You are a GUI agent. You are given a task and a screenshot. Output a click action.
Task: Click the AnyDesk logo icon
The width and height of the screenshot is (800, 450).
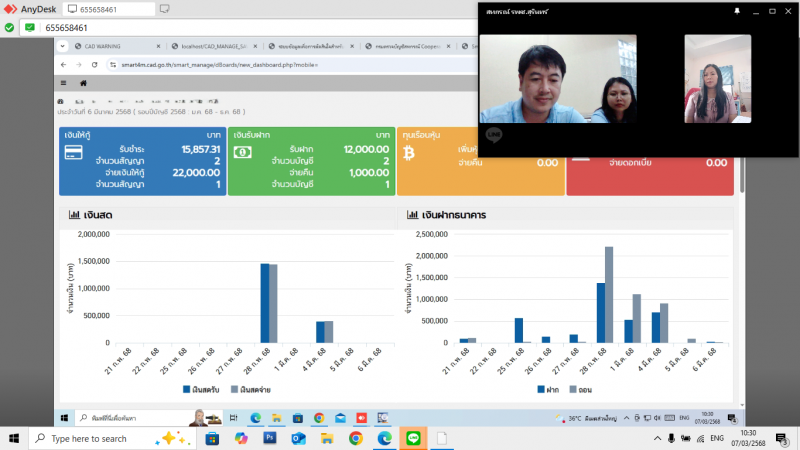coord(10,9)
